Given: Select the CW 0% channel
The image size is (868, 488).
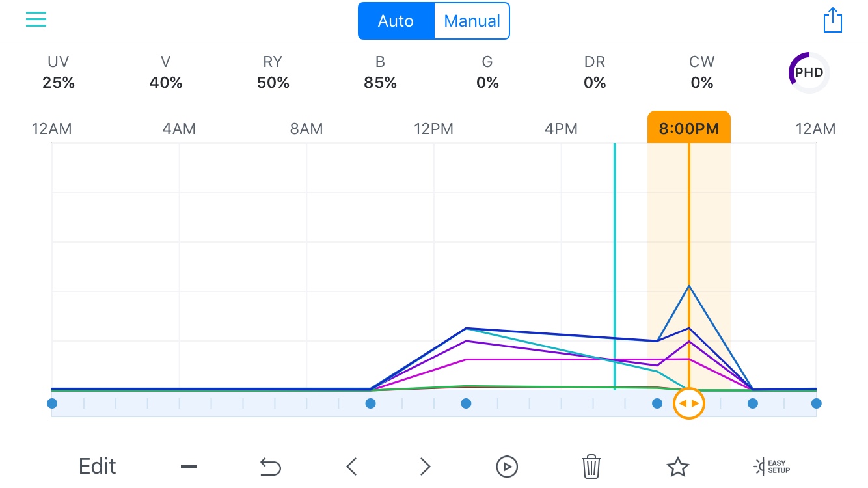Looking at the screenshot, I should tap(702, 72).
